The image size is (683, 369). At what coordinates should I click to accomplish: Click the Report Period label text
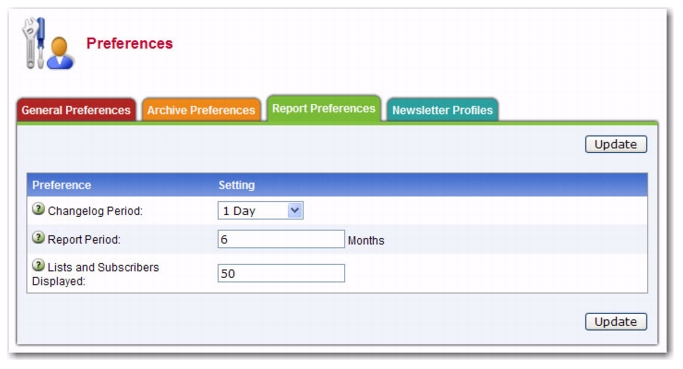click(x=84, y=240)
